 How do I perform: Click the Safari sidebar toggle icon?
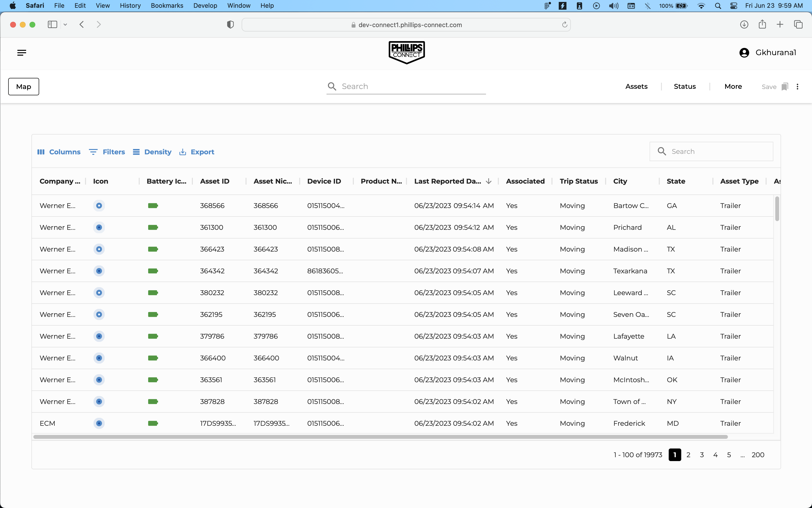52,24
